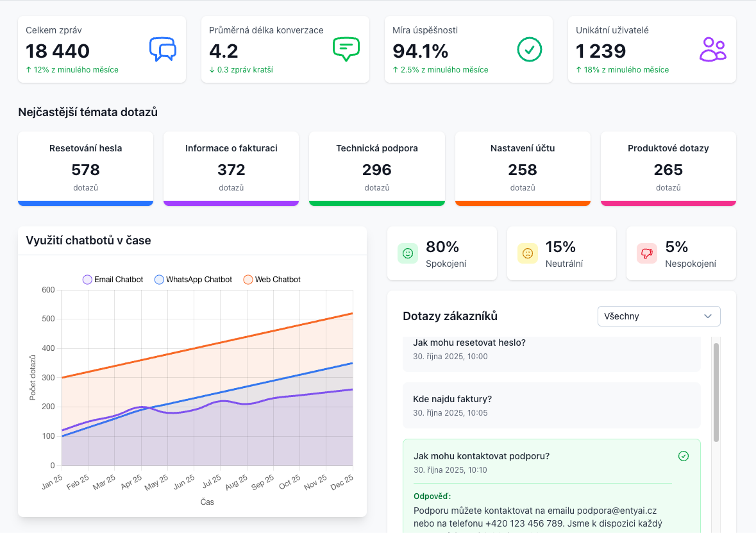Image resolution: width=756 pixels, height=533 pixels.
Task: Select the Resetování hesla topic card
Action: (86, 169)
